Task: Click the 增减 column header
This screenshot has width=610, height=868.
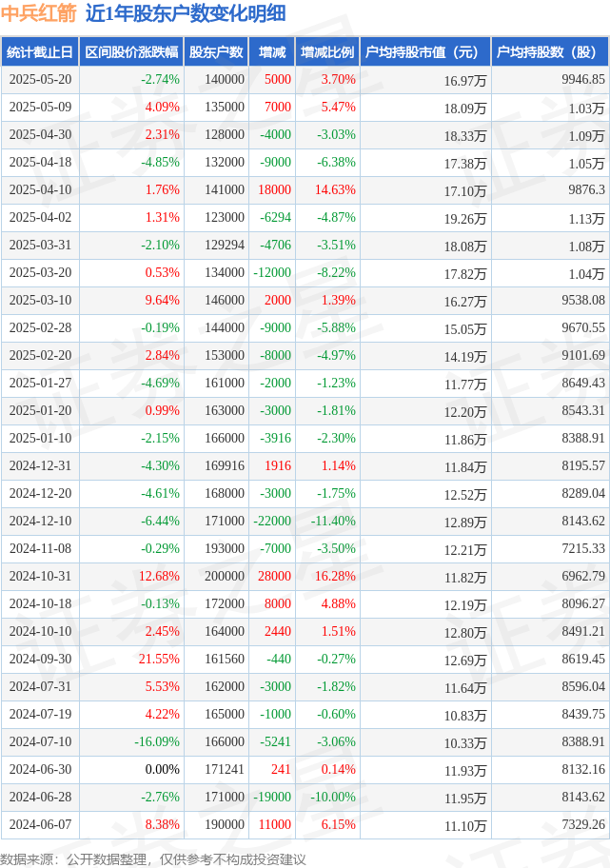Action: (x=272, y=52)
